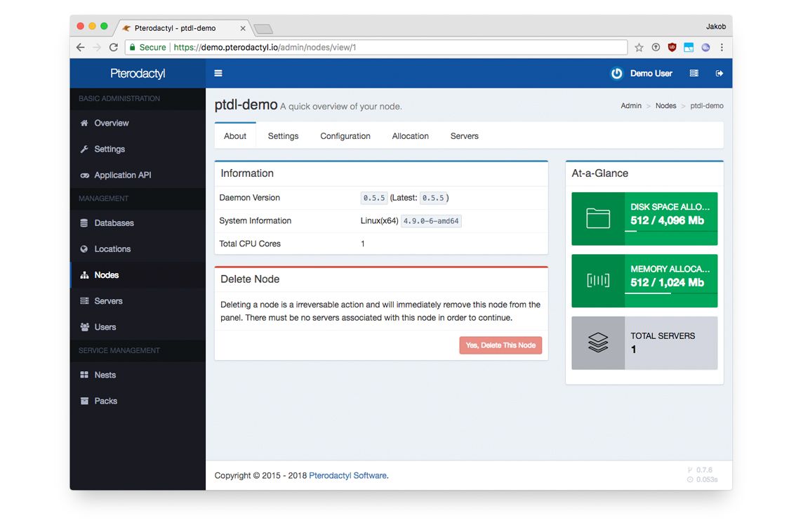Click the Nodes breadcrumb link

click(665, 105)
